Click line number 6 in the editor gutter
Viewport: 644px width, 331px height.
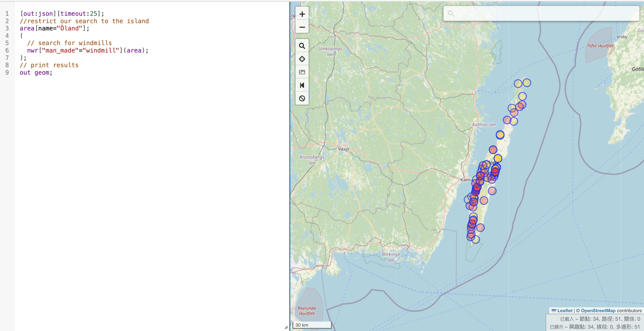tap(7, 51)
